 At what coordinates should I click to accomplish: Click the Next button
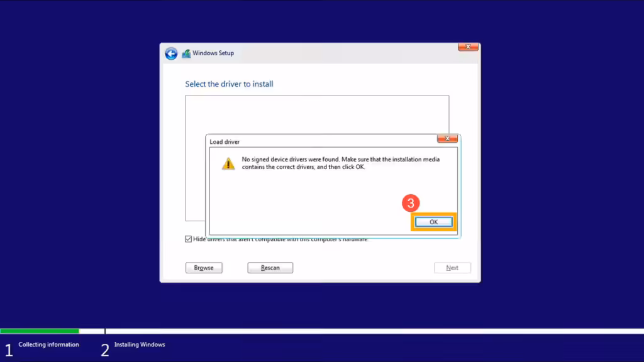452,268
